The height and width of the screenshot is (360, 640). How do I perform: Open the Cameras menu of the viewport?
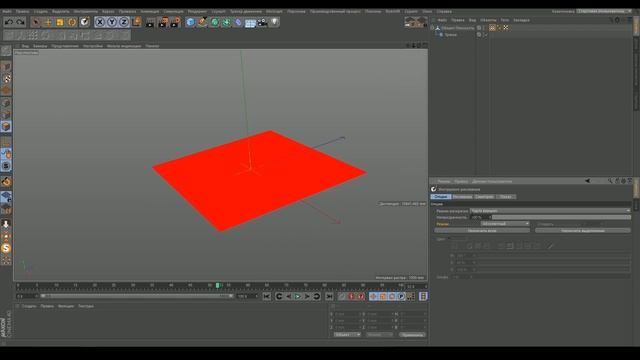[40, 46]
